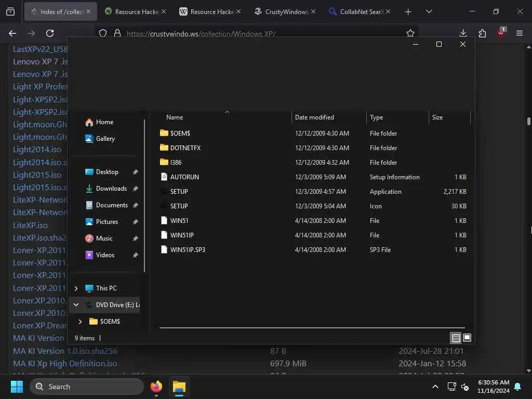This screenshot has width=532, height=399.
Task: Open Pictures quick access folder
Action: (x=102, y=222)
